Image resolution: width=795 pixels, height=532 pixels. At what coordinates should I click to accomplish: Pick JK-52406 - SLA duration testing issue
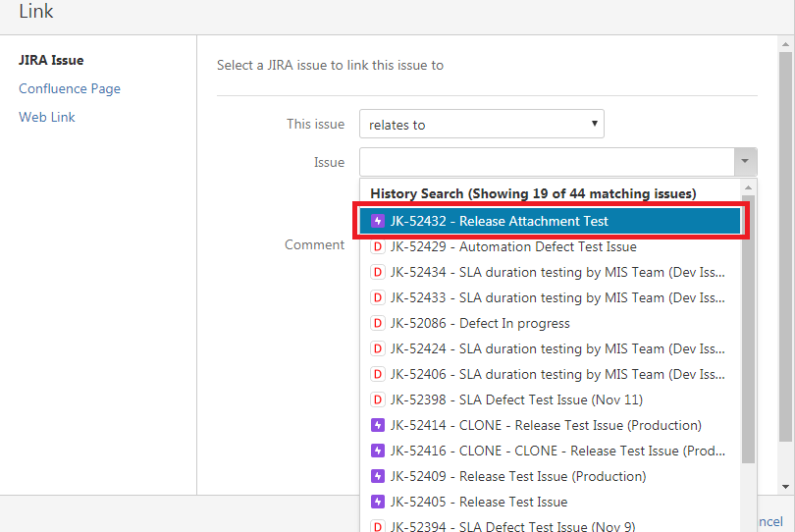550,374
